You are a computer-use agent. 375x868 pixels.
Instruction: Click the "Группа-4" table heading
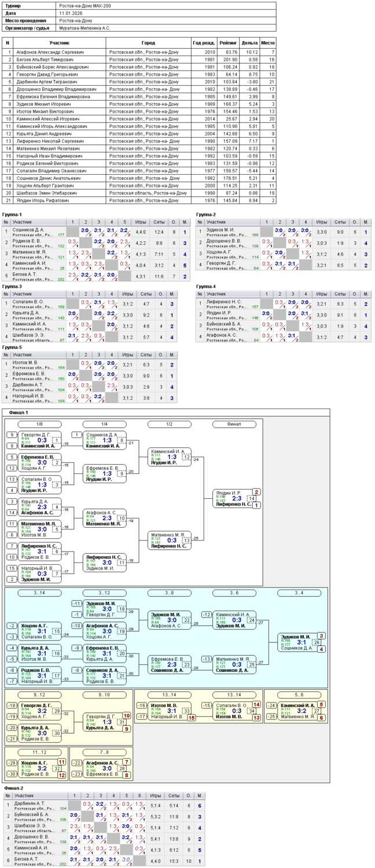click(206, 286)
